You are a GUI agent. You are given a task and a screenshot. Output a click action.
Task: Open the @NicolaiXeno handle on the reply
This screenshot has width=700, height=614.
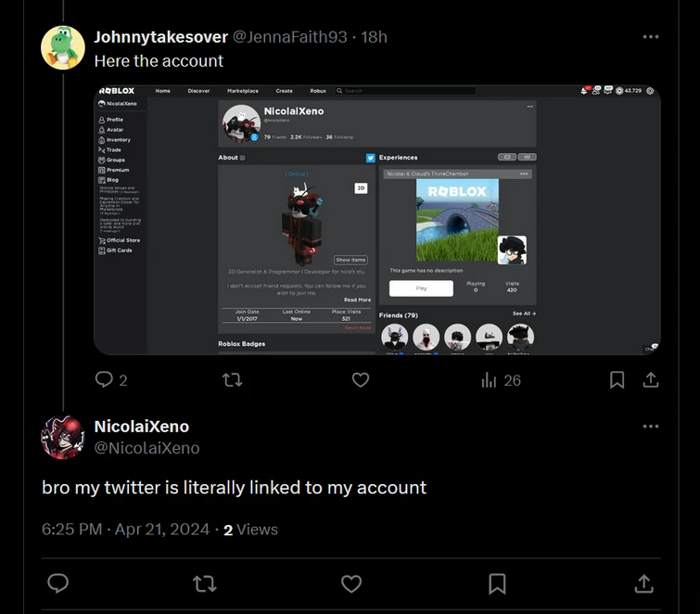146,448
